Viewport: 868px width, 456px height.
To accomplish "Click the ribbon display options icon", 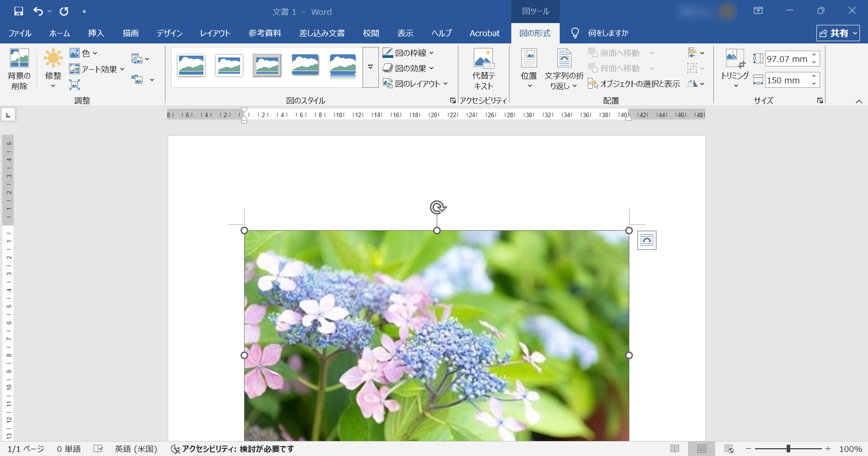I will click(758, 11).
